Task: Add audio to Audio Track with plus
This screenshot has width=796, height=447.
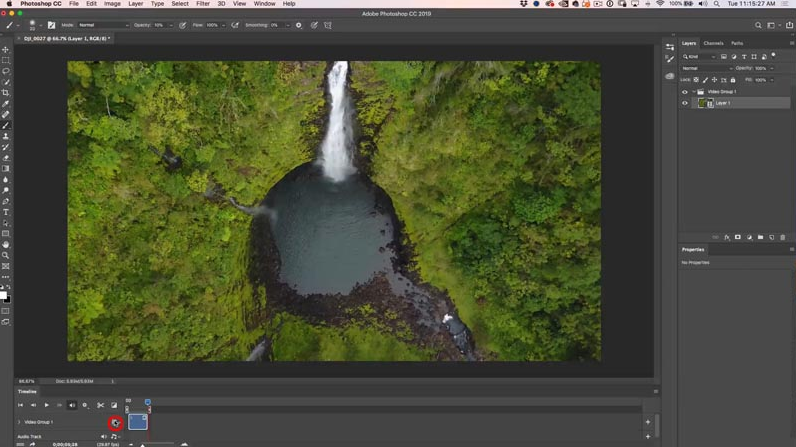Action: 648,436
